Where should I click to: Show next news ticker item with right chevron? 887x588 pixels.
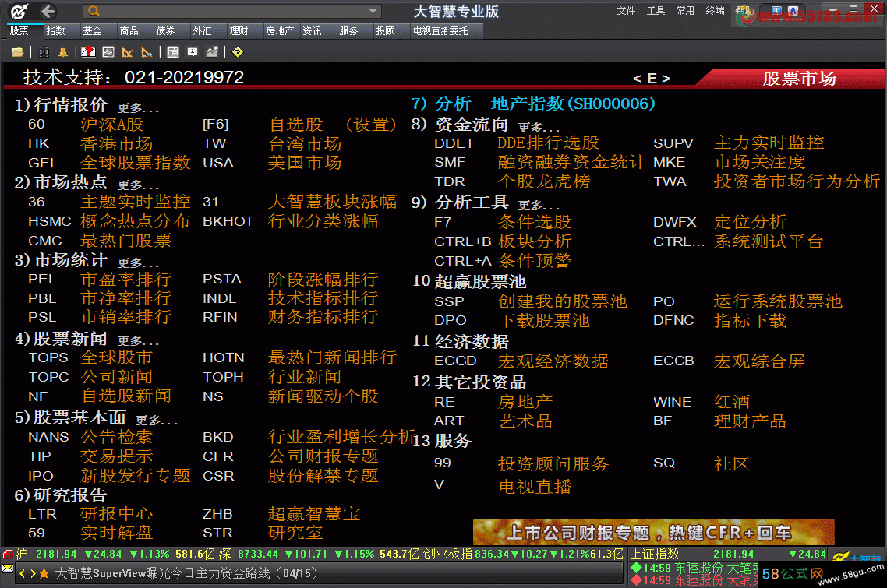[x=33, y=574]
